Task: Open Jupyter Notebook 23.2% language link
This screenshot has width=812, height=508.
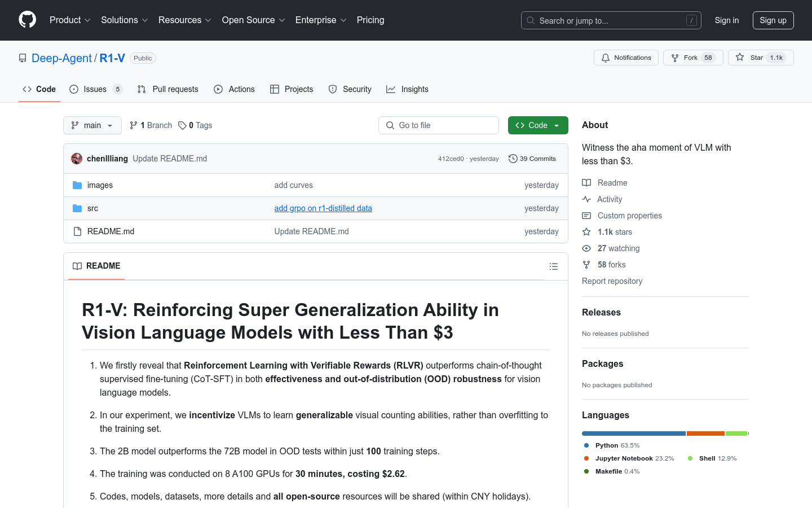Action: coord(629,458)
